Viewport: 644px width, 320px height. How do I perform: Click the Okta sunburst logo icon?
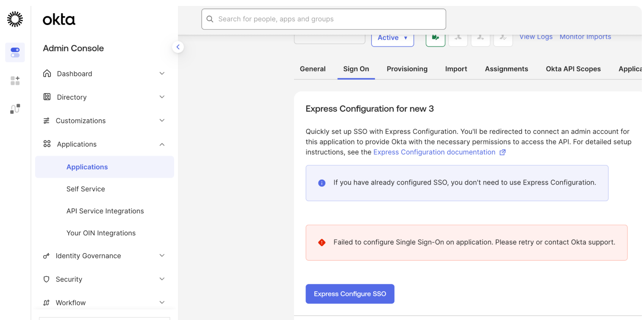[15, 19]
